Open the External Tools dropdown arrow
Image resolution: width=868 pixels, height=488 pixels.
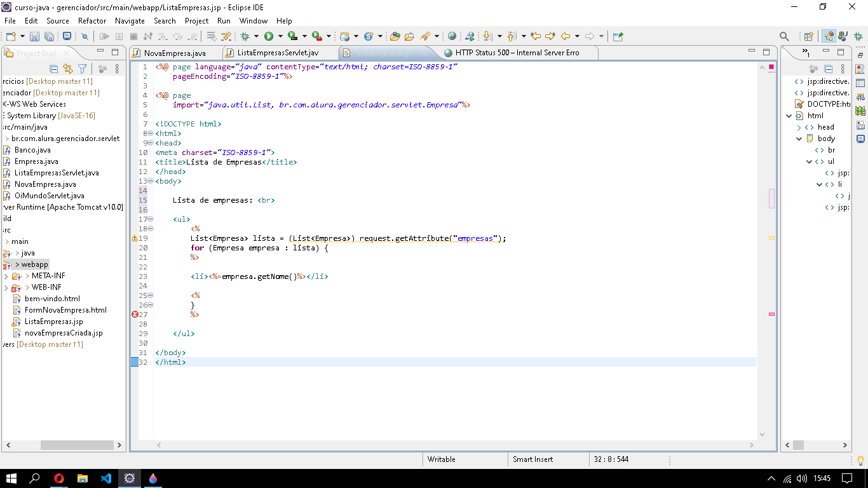[329, 37]
